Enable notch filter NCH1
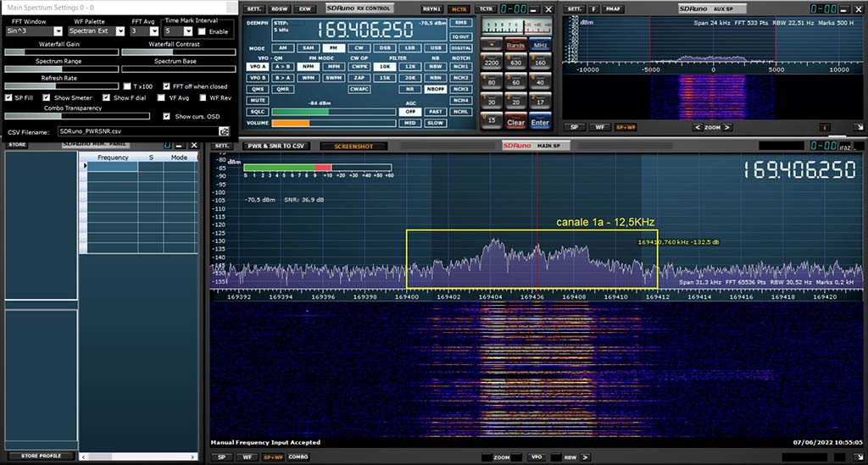The width and height of the screenshot is (868, 465). (460, 66)
